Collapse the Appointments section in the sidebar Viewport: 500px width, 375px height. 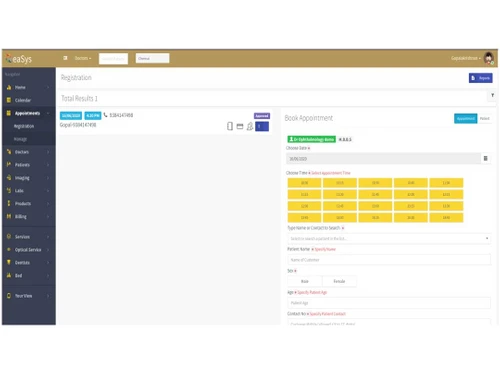point(48,113)
